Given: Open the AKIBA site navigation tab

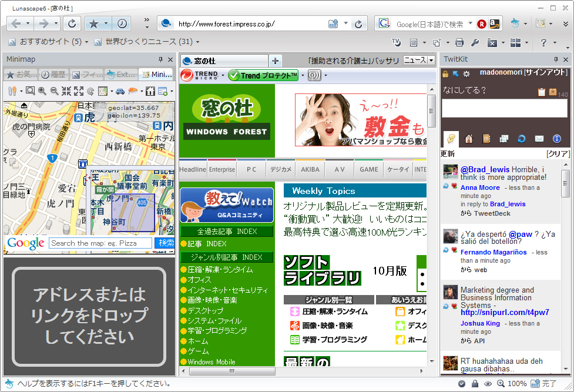Looking at the screenshot, I should tap(310, 169).
